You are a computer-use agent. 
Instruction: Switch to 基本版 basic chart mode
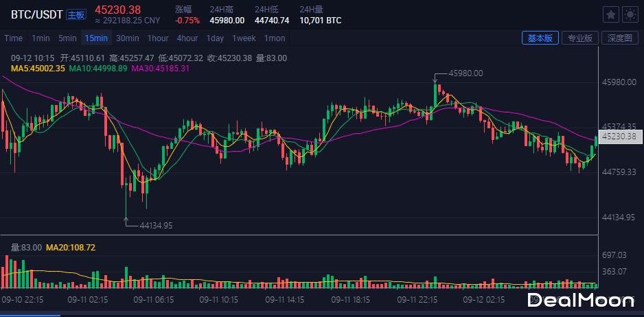pyautogui.click(x=540, y=38)
